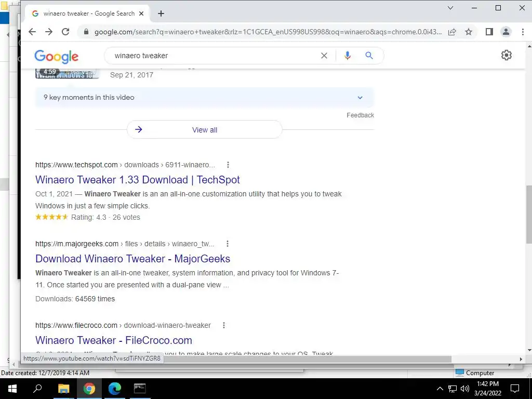The image size is (532, 399).
Task: Switch to Google Chrome in the taskbar
Action: pos(89,389)
